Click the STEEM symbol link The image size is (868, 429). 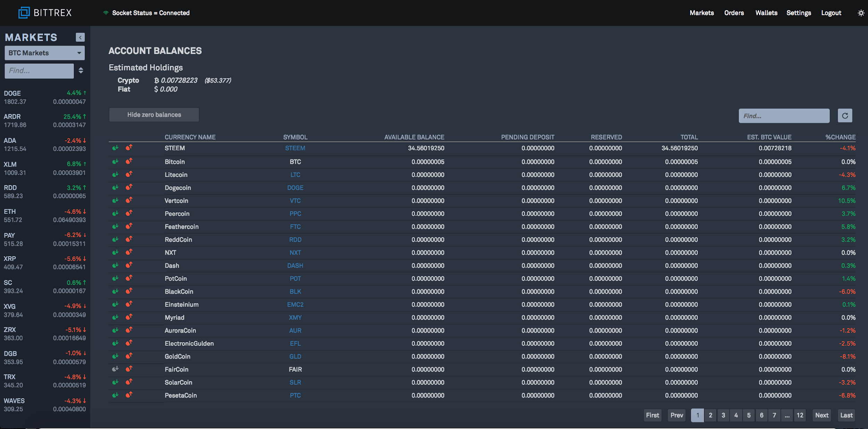294,148
